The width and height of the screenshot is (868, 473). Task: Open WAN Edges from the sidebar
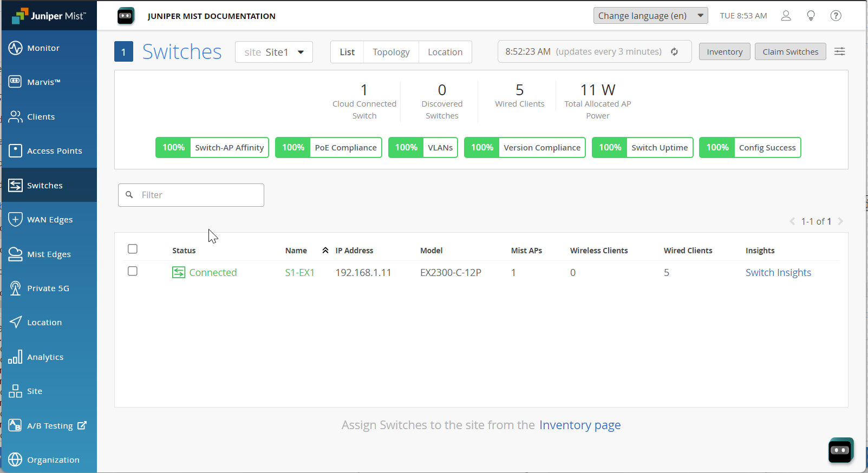pyautogui.click(x=49, y=220)
